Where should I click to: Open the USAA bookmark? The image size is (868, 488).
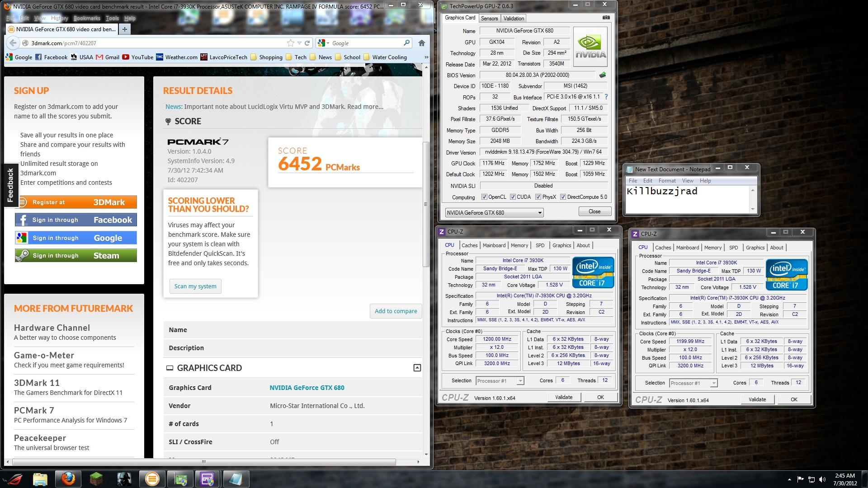[82, 57]
